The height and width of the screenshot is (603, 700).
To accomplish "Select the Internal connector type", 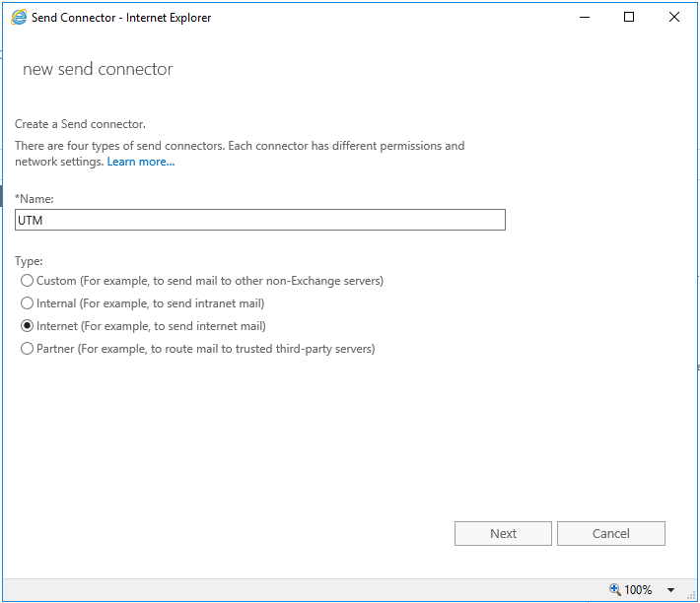I will point(28,303).
